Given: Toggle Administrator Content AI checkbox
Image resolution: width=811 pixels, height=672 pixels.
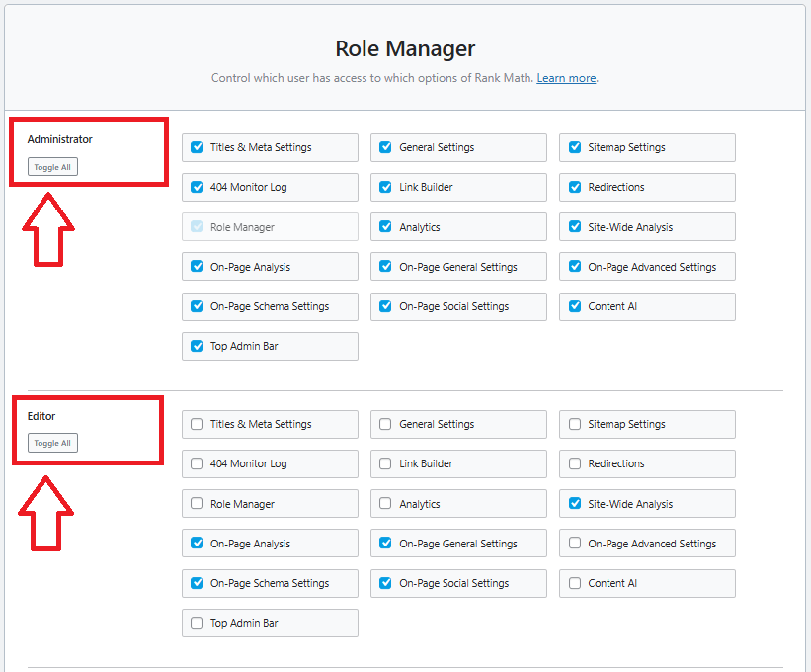Looking at the screenshot, I should tap(575, 306).
